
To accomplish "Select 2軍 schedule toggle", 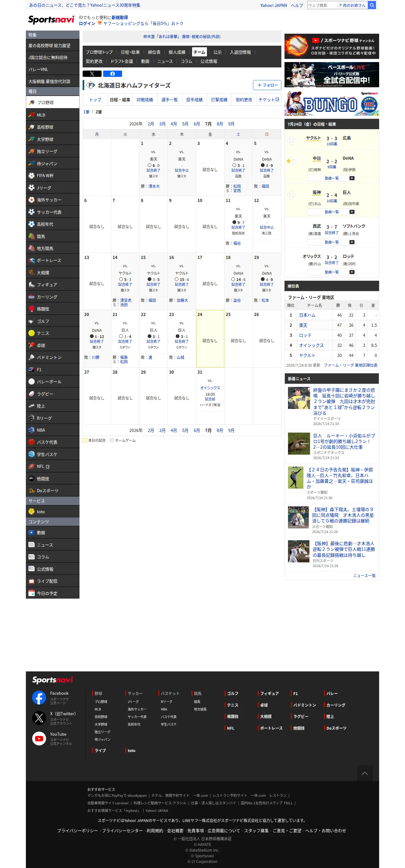I will 98,112.
